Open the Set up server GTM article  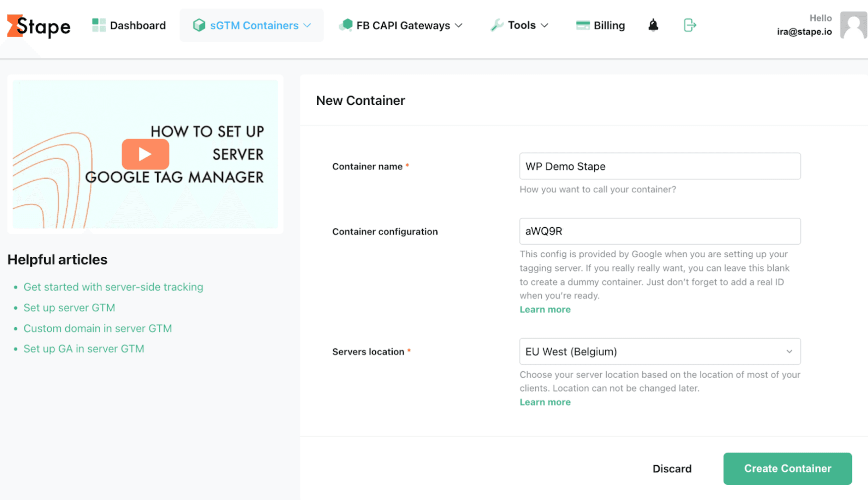[69, 308]
